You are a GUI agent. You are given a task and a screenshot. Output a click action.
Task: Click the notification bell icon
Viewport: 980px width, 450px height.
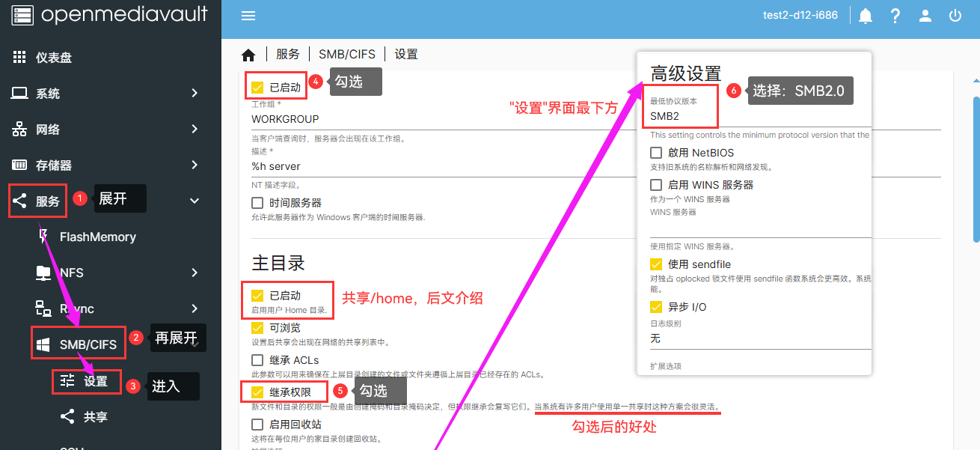tap(865, 15)
